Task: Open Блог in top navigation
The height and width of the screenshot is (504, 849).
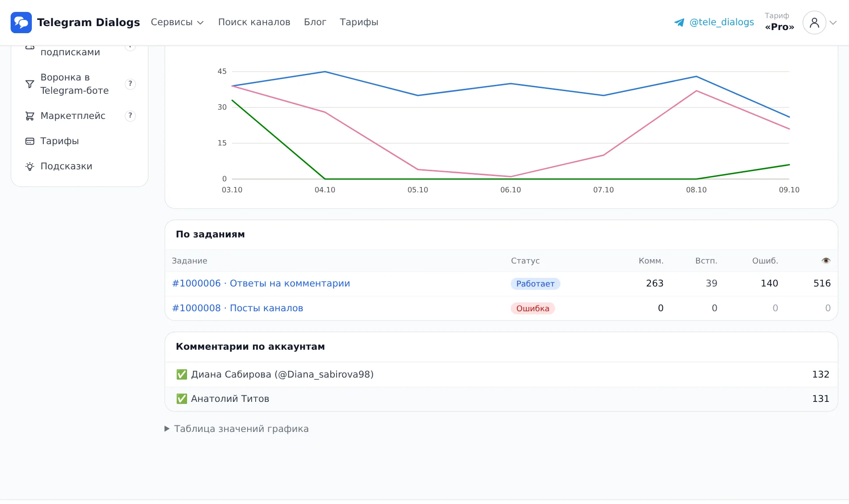Action: coord(315,22)
